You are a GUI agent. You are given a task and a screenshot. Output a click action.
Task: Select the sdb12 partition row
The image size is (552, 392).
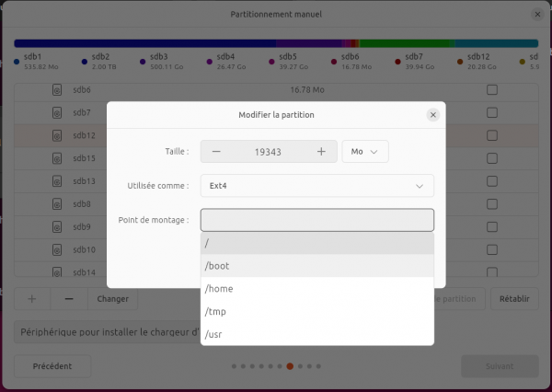(x=276, y=135)
